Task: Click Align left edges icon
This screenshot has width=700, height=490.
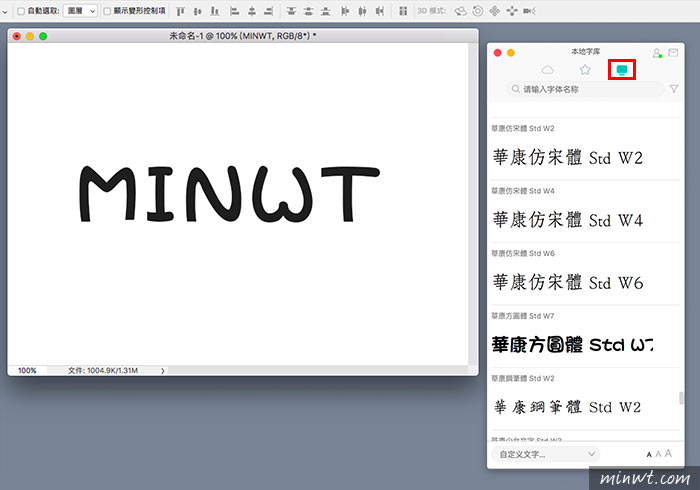Action: [x=234, y=11]
